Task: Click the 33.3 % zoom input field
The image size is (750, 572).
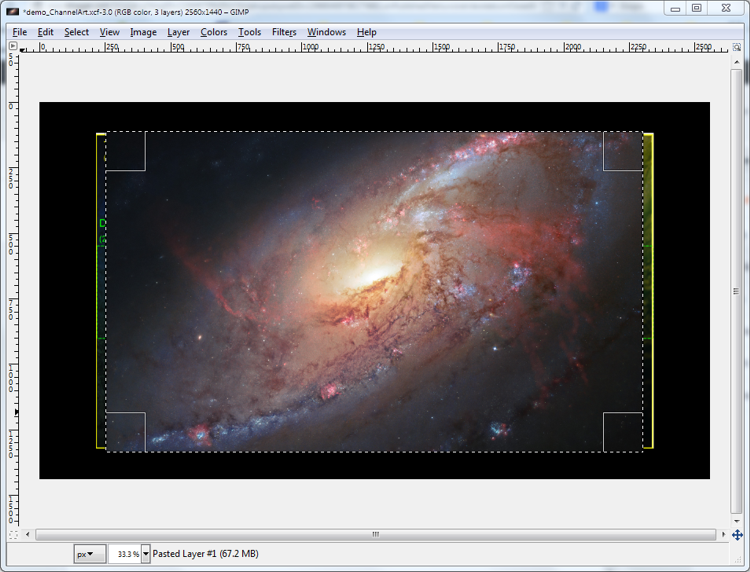Action: pos(125,554)
